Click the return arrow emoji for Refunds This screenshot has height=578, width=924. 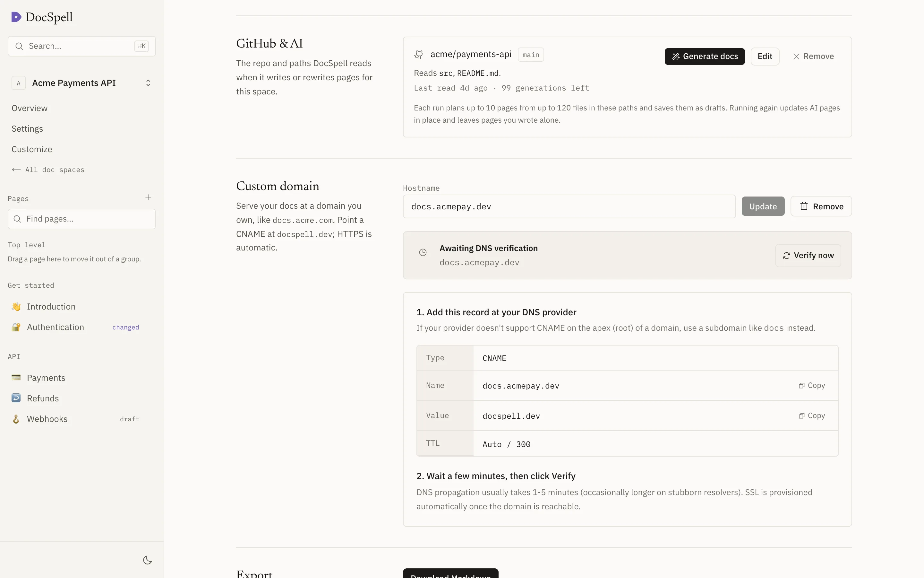coord(16,398)
